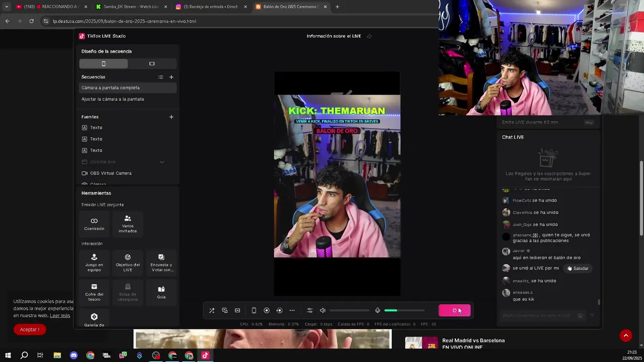Open the Coemisión tool
644x362 pixels.
click(x=94, y=224)
